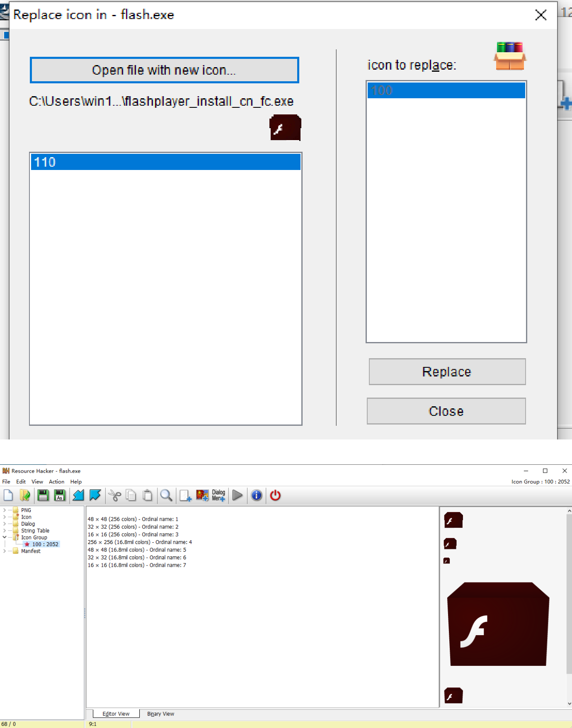Image resolution: width=572 pixels, height=728 pixels.
Task: Click the 48 x 48 (16.8mil colors) Ordinal name: 5 line
Action: point(137,550)
